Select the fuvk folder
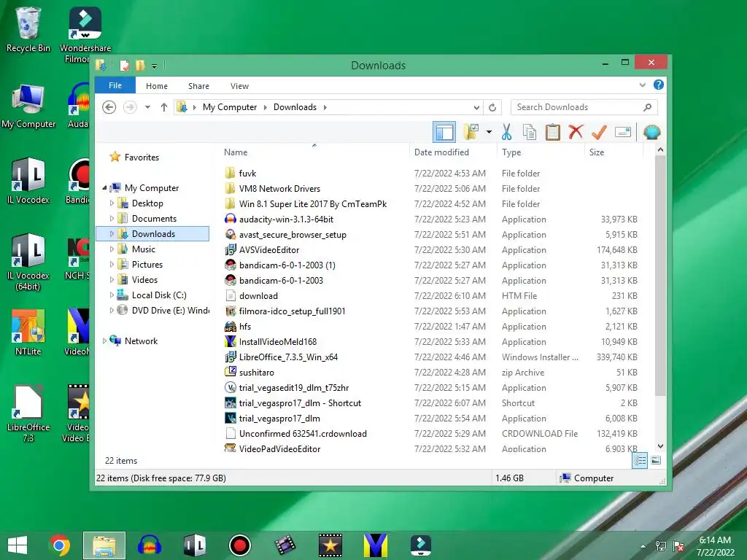 248,174
